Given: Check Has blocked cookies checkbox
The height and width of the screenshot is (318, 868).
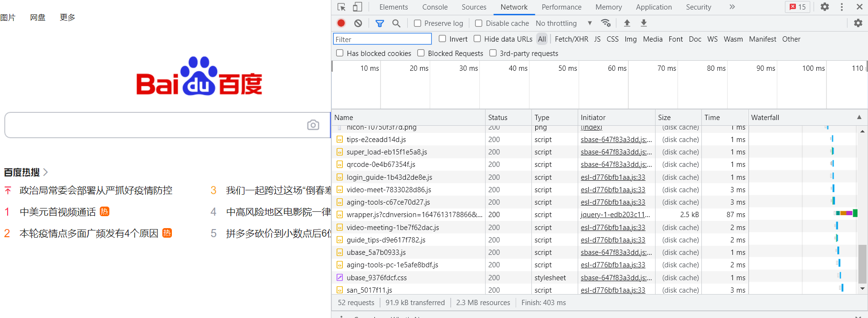Looking at the screenshot, I should pyautogui.click(x=339, y=53).
